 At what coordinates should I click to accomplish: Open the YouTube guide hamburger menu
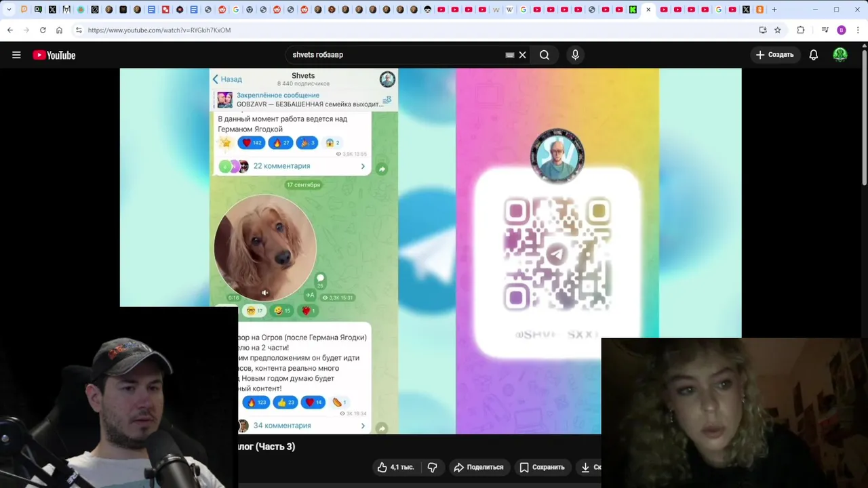coord(16,55)
